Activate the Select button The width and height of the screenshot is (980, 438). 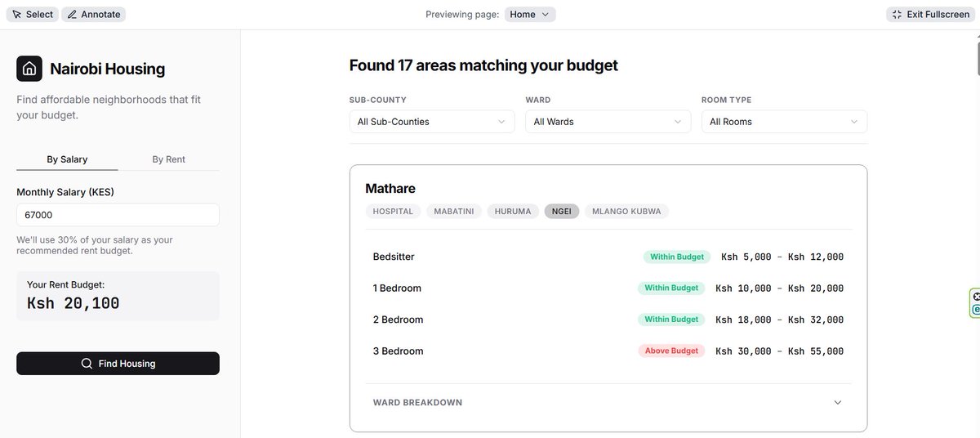point(32,15)
